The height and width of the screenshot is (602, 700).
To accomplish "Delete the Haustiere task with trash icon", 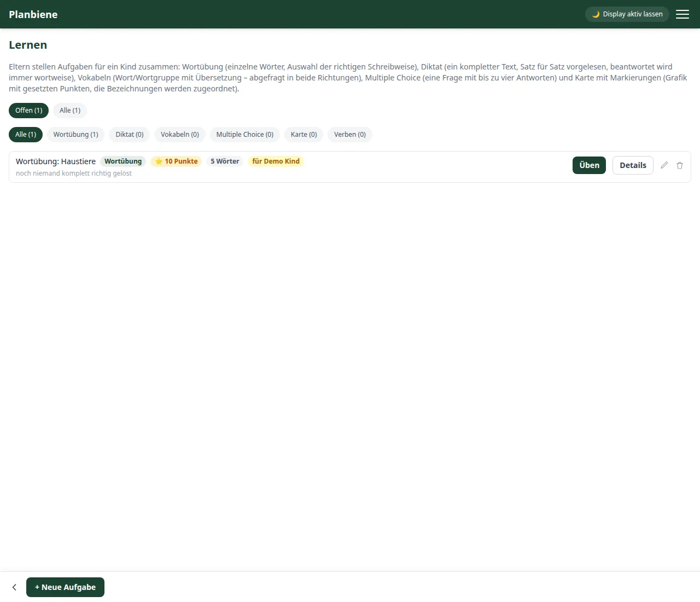I will click(680, 165).
